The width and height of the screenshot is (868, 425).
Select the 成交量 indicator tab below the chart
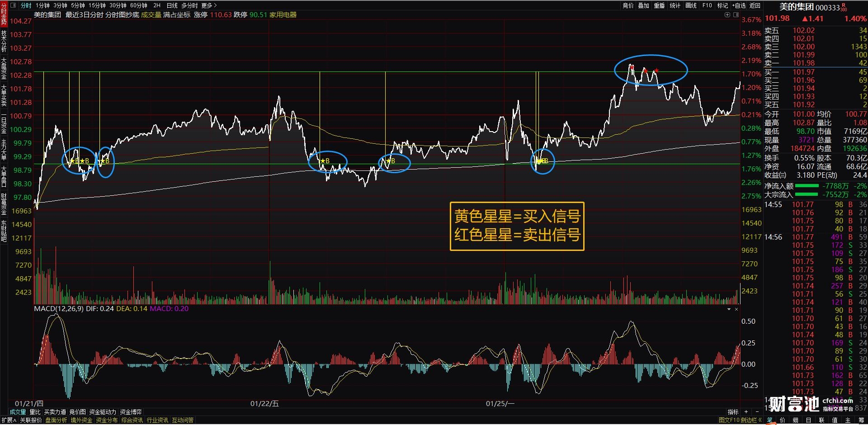[x=18, y=412]
